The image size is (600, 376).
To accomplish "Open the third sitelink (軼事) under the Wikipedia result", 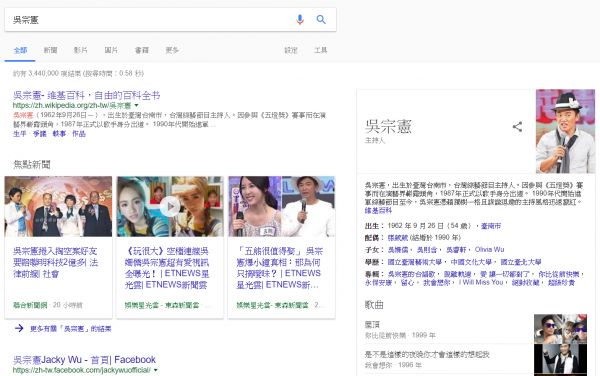I will [59, 133].
